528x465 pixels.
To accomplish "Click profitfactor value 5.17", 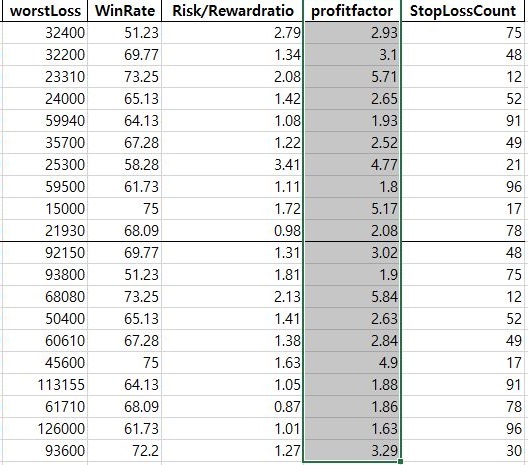I will pyautogui.click(x=352, y=208).
